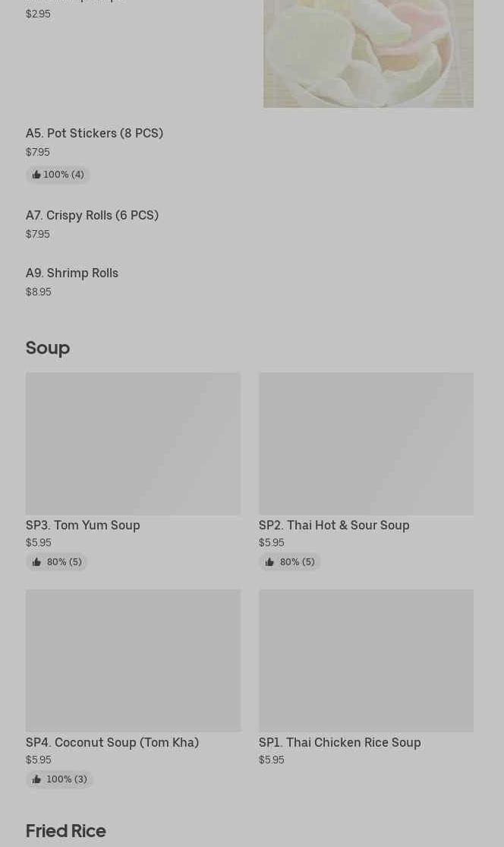Click the Fried Rice section heading
504x847 pixels.
tap(66, 830)
